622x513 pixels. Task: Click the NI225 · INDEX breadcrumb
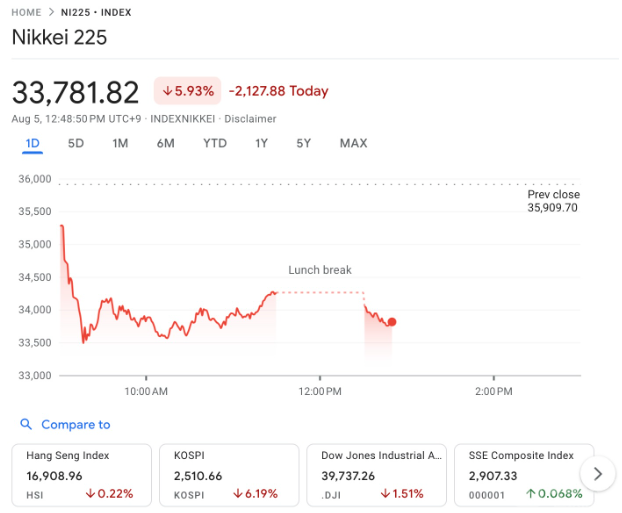[97, 12]
